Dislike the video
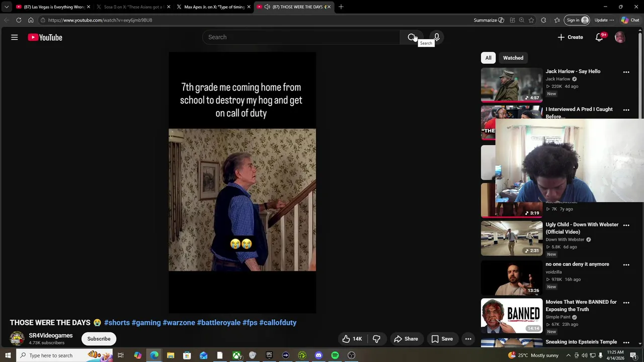 (x=376, y=339)
